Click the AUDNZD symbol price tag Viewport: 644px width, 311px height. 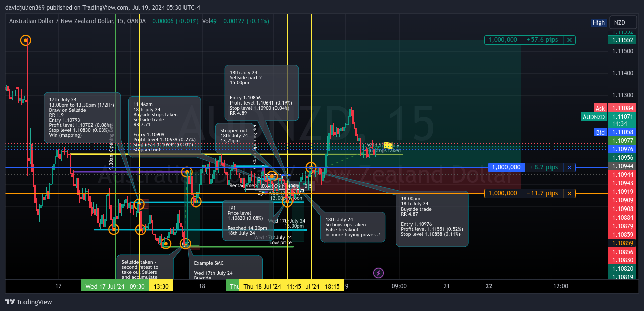(593, 116)
